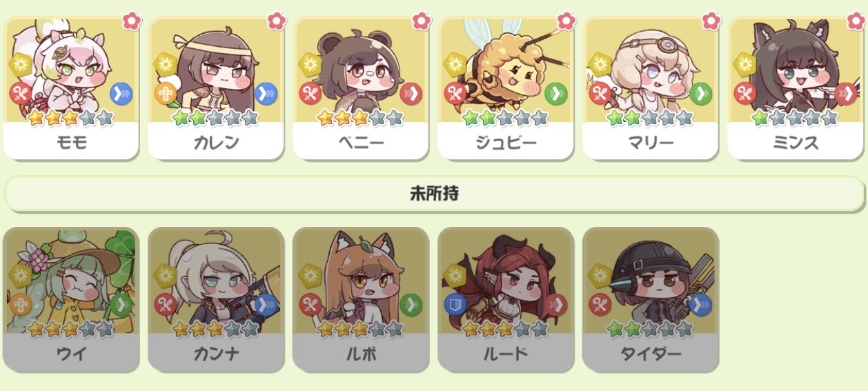868x391 pixels.
Task: Click the orange cross icon on ウイ card
Action: pos(21,304)
